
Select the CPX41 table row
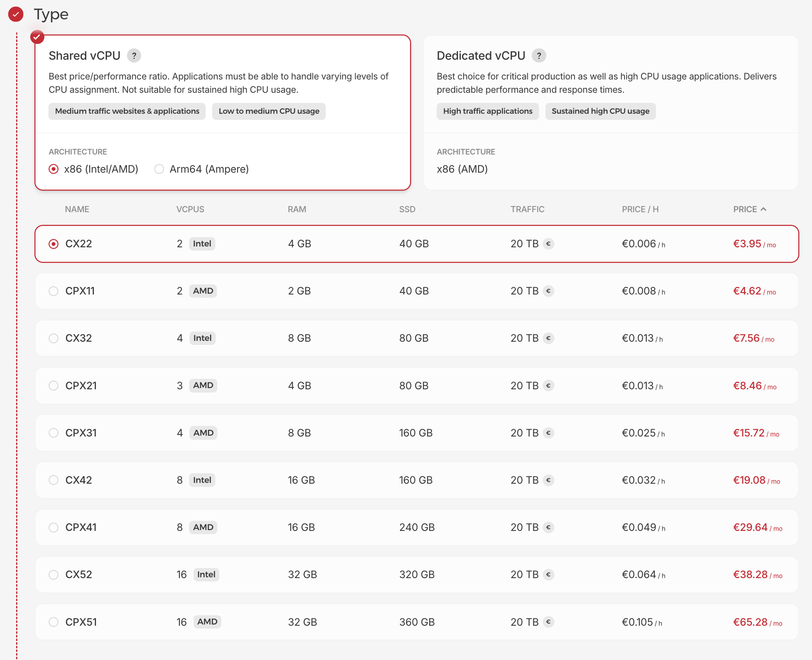pyautogui.click(x=54, y=527)
